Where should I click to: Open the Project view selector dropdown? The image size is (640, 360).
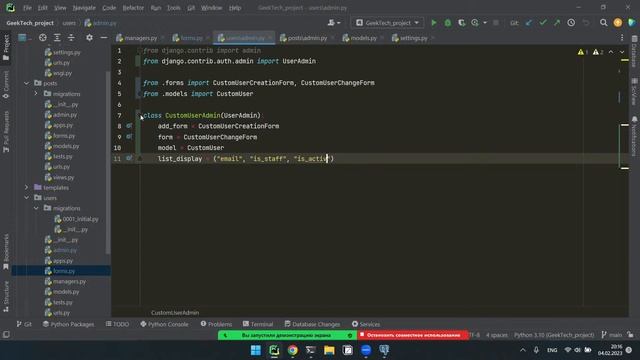24,38
